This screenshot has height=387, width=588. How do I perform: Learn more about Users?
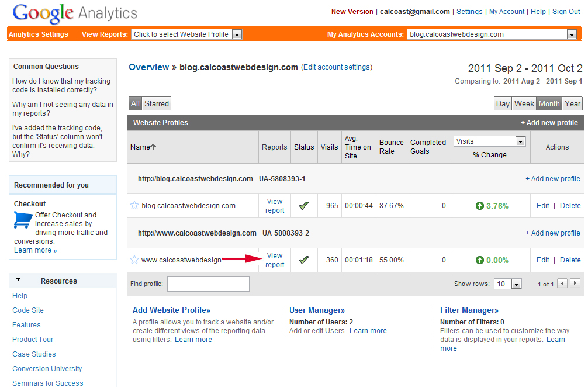coord(368,331)
